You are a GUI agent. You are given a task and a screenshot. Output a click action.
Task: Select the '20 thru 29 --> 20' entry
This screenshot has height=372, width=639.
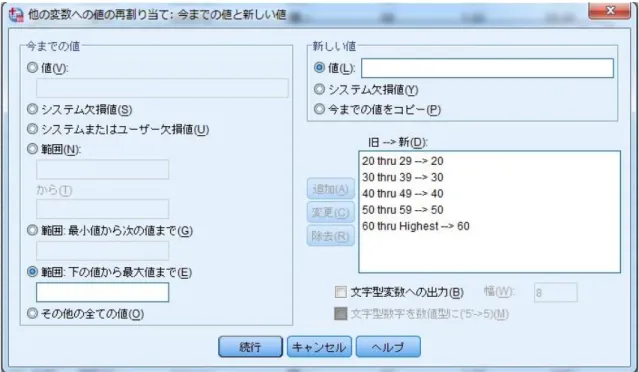coord(403,161)
